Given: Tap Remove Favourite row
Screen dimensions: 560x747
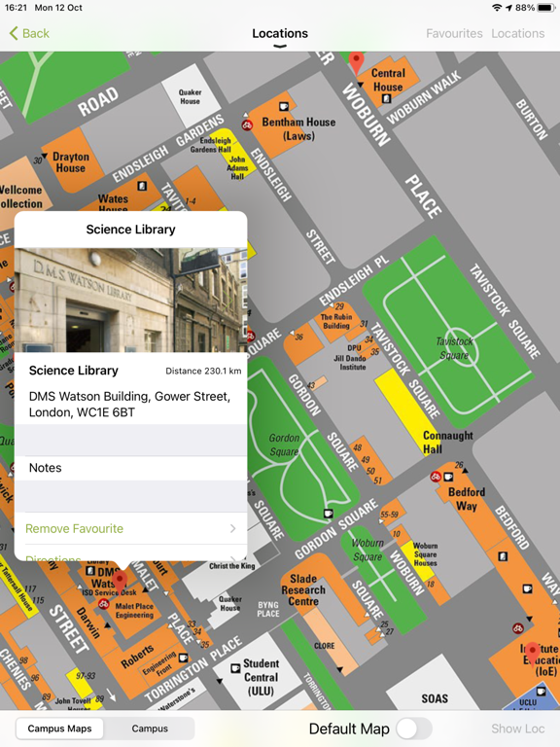Looking at the screenshot, I should (131, 528).
